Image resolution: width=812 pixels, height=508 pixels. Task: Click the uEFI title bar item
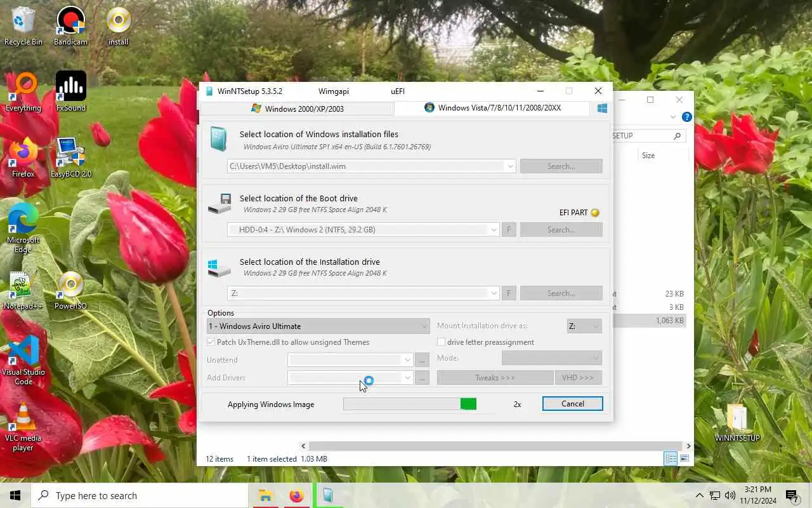point(398,91)
